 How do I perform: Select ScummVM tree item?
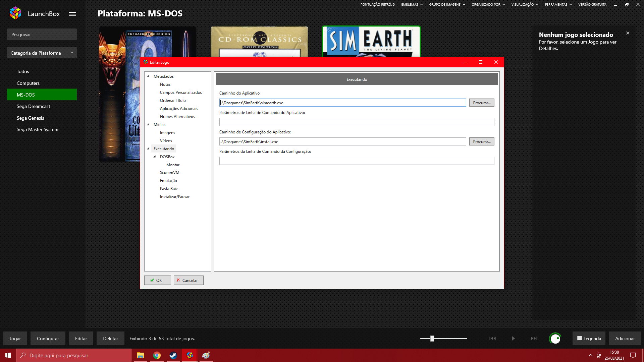pos(169,173)
